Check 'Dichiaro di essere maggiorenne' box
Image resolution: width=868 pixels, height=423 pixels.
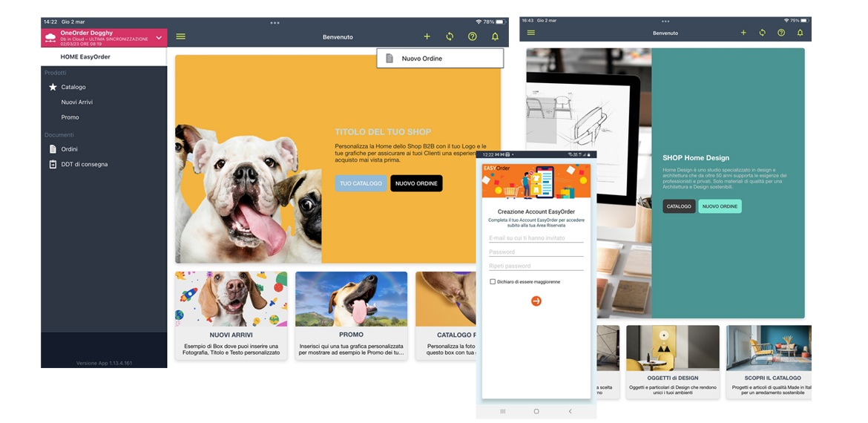(x=493, y=282)
